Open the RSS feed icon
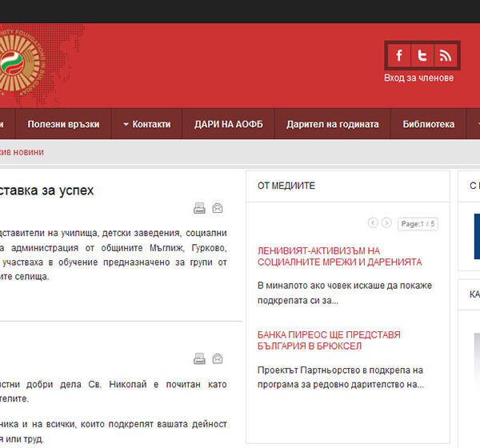Image resolution: width=480 pixels, height=448 pixels. (446, 56)
